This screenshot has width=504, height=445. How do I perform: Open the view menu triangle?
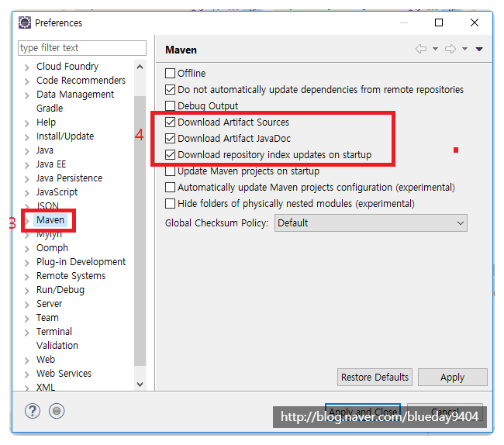[479, 49]
